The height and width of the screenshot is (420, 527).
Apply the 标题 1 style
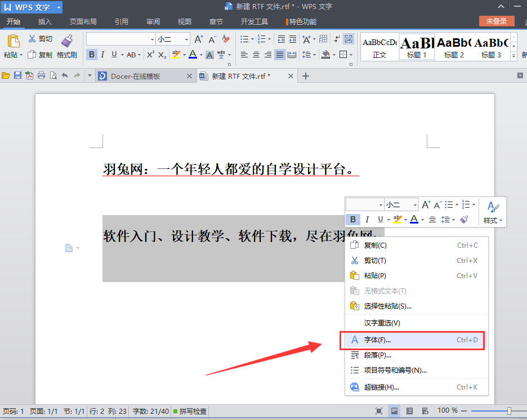click(x=417, y=47)
